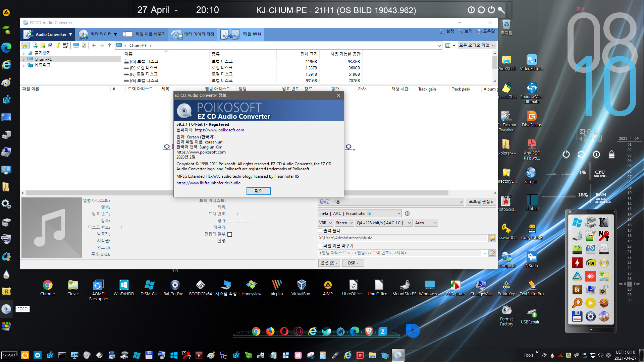Browse output folder with folder-search icon
644x362 pixels.
coord(492,238)
